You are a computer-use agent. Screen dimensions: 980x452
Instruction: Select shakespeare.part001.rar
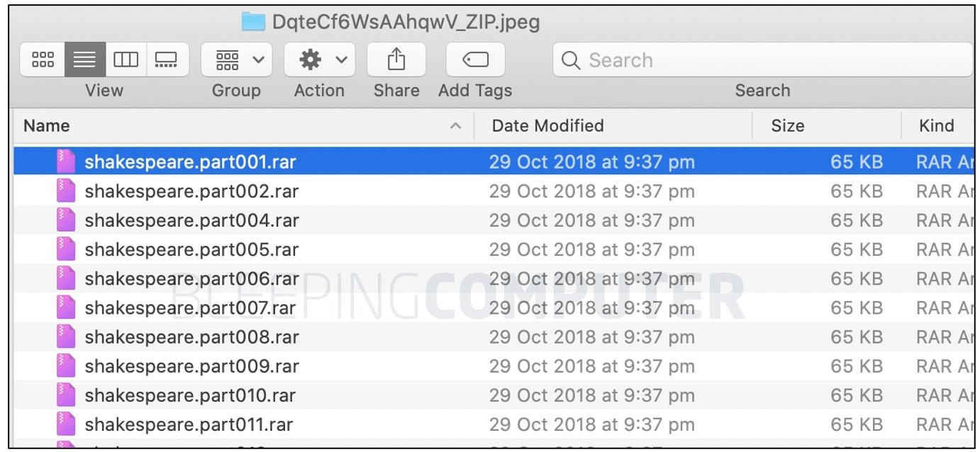coord(190,162)
